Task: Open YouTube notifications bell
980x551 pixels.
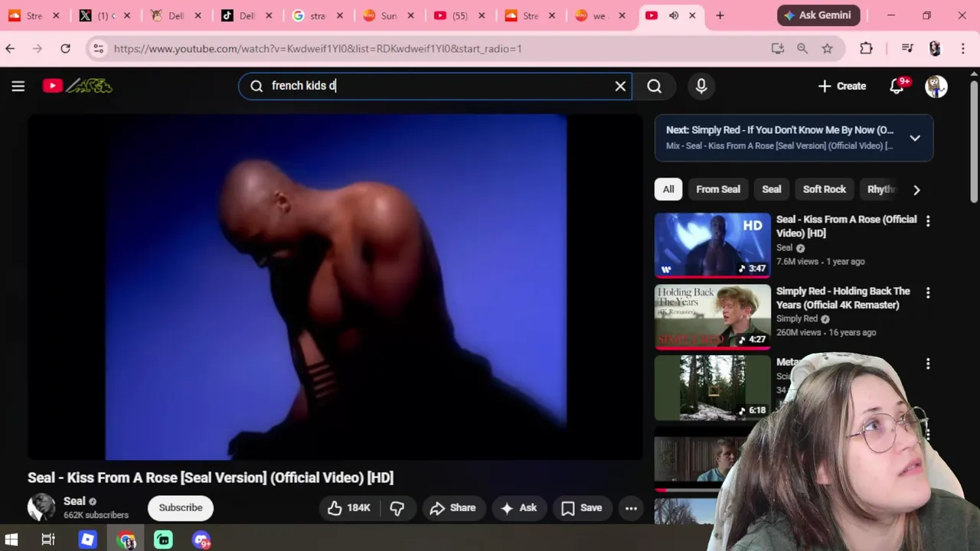Action: [897, 86]
